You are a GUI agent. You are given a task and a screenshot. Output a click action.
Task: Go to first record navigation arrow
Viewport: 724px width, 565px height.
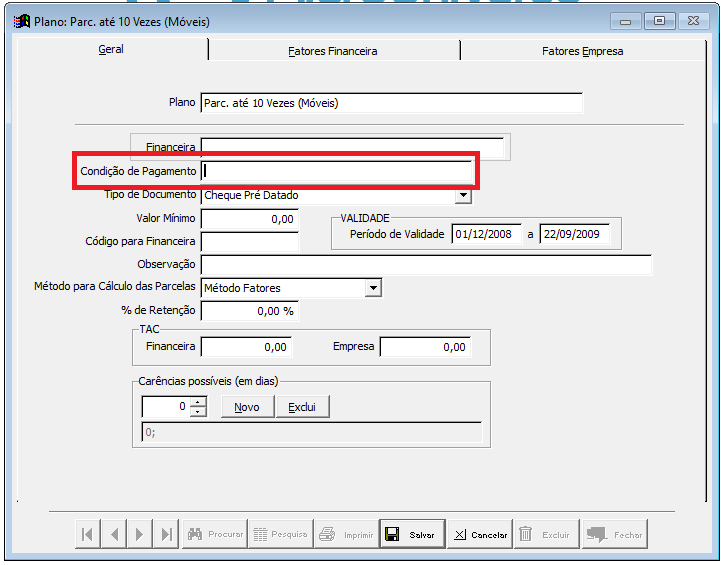click(x=88, y=535)
